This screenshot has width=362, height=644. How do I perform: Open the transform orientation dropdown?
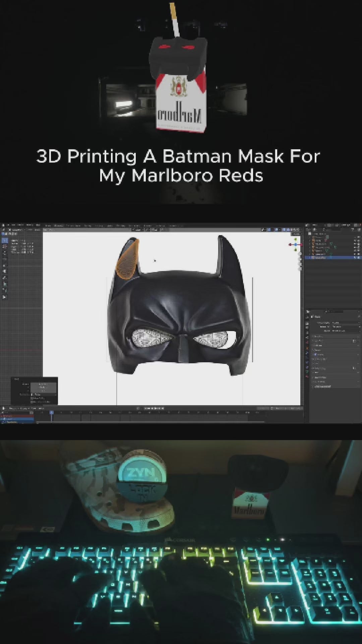click(x=138, y=229)
